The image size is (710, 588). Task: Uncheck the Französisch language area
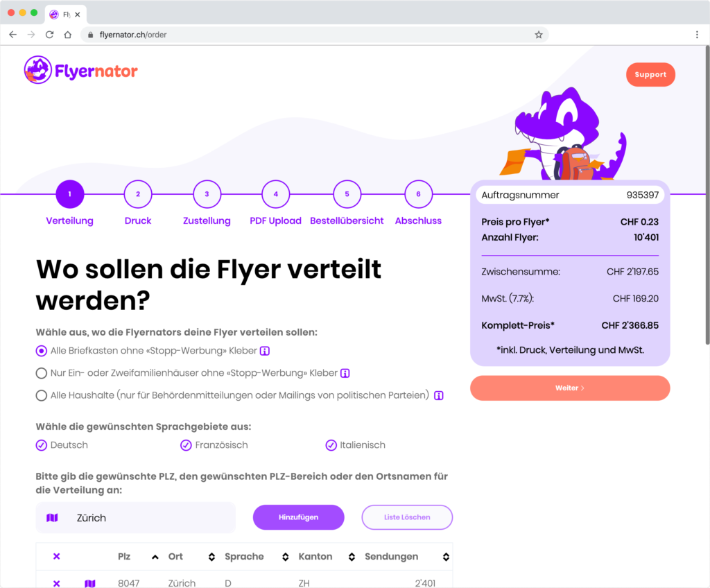pyautogui.click(x=186, y=445)
